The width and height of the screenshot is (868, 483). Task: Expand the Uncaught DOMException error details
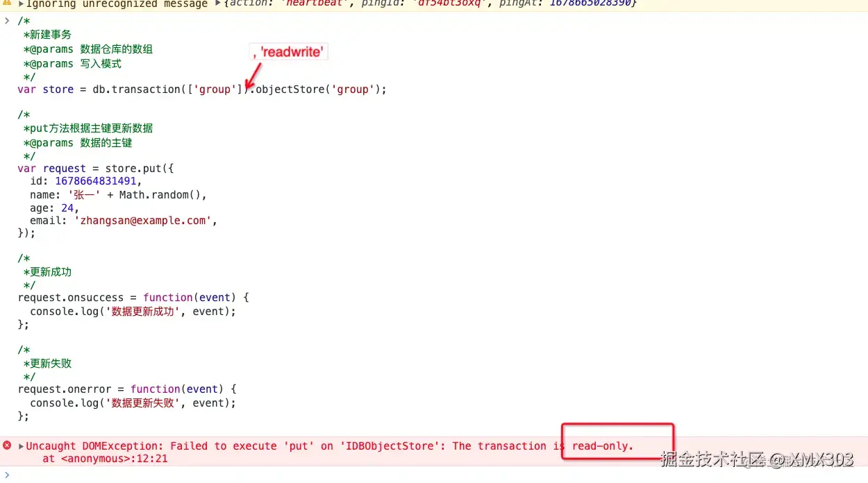[x=21, y=446]
